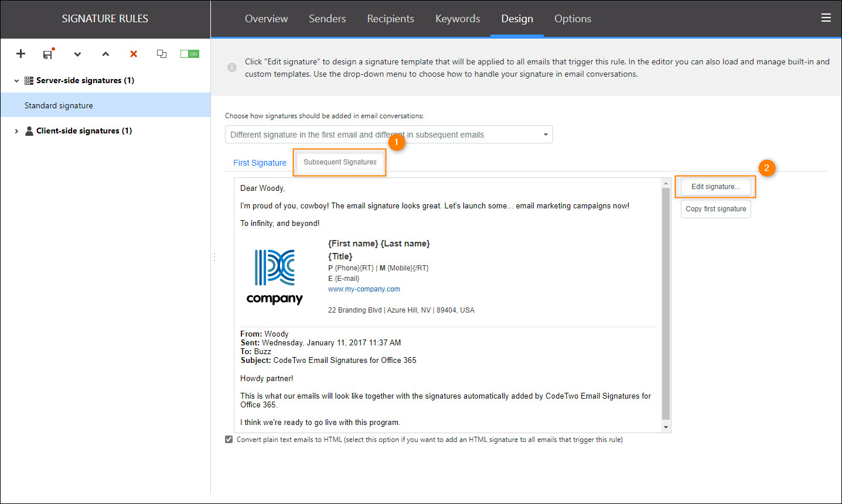Move the selected rule up
Image resolution: width=842 pixels, height=504 pixels.
105,54
